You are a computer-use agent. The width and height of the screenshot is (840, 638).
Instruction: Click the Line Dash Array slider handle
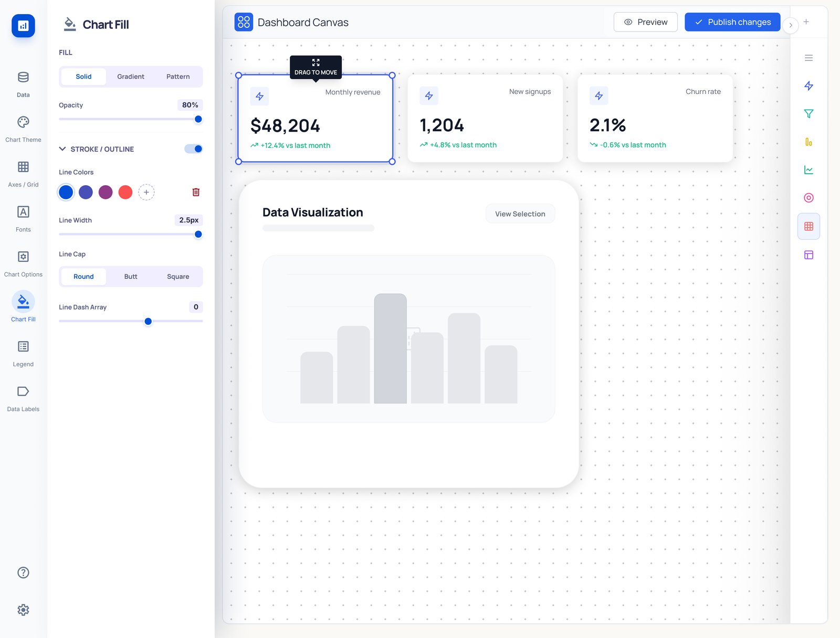[x=148, y=321]
